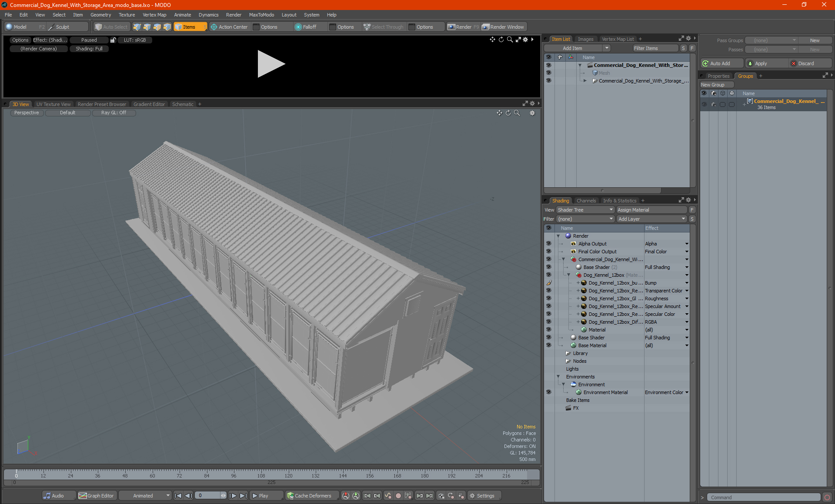Viewport: 835px width, 504px height.
Task: Click the Command input field
Action: click(x=763, y=497)
